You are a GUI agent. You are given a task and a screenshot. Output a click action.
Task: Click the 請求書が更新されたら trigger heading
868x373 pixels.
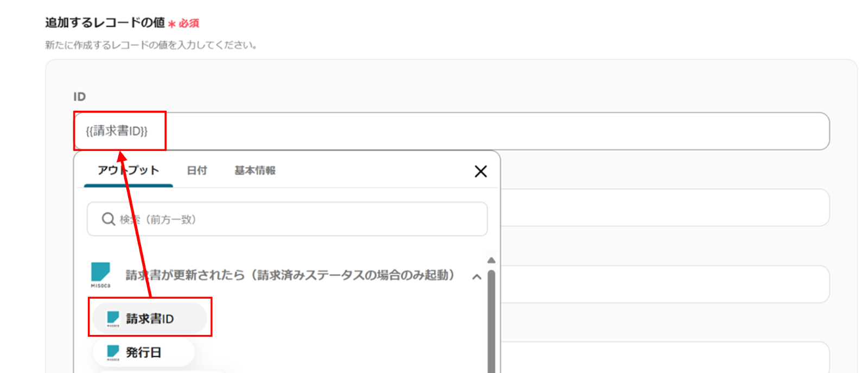click(291, 275)
